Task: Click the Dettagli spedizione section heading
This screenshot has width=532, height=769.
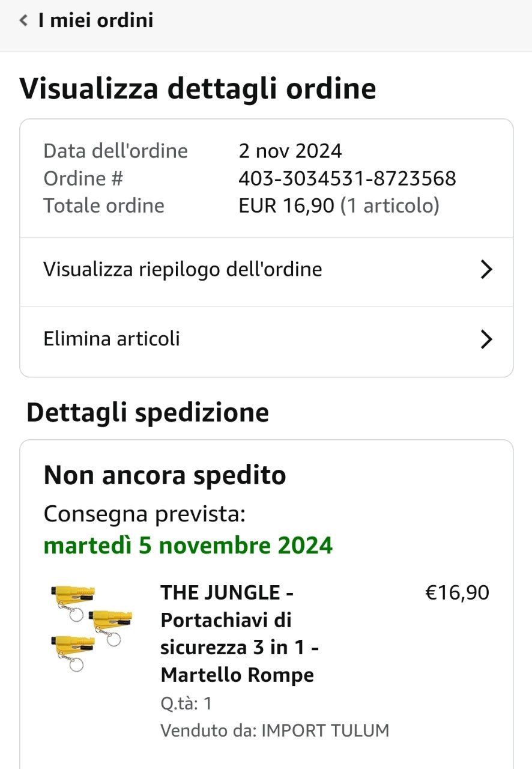Action: tap(148, 413)
